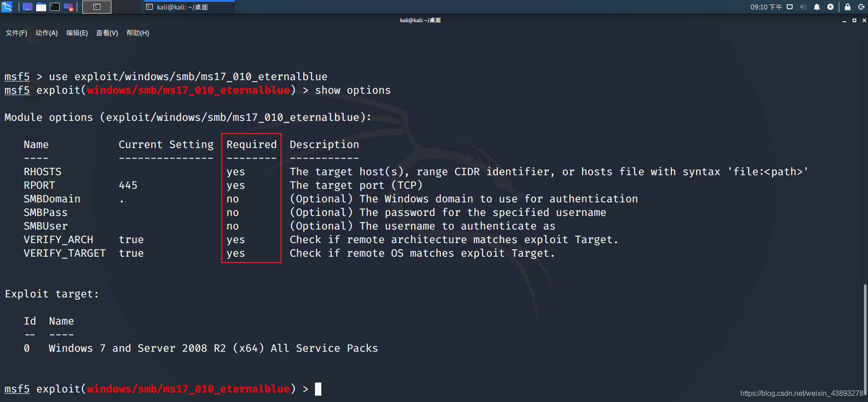The width and height of the screenshot is (868, 402).
Task: Open the 编辑(E) menu
Action: tap(77, 33)
